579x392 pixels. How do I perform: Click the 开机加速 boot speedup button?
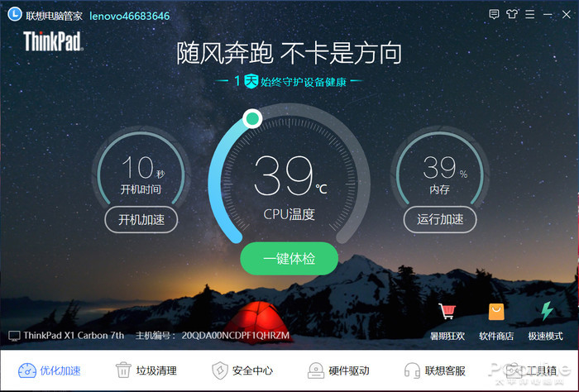pos(141,220)
